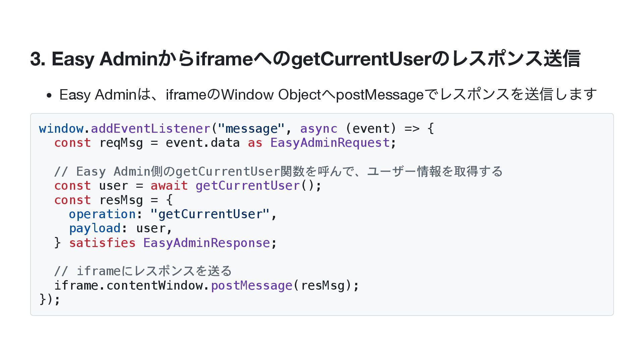The height and width of the screenshot is (362, 644).
Task: Click the postMessage method call
Action: (x=252, y=286)
